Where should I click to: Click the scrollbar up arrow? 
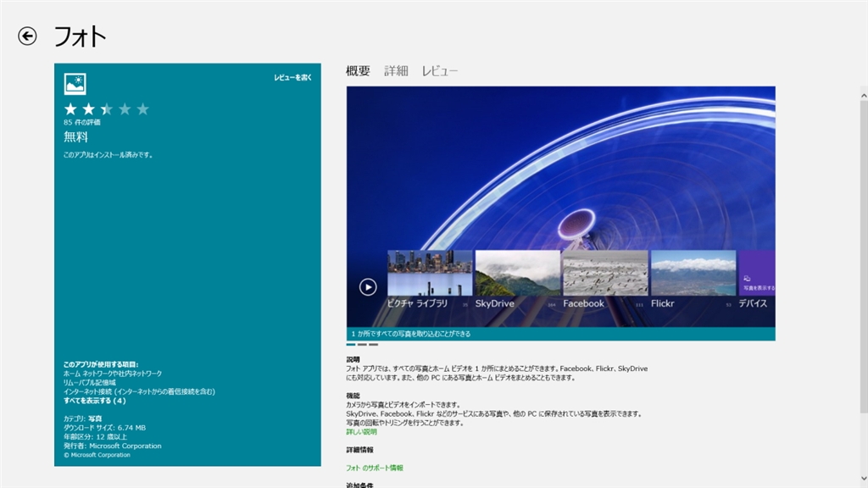click(x=864, y=96)
